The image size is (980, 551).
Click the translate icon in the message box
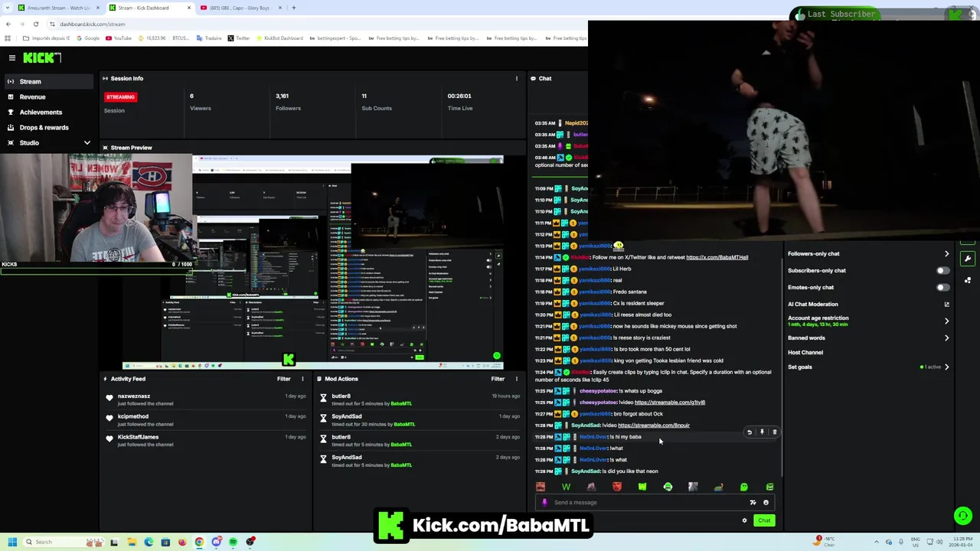point(753,503)
